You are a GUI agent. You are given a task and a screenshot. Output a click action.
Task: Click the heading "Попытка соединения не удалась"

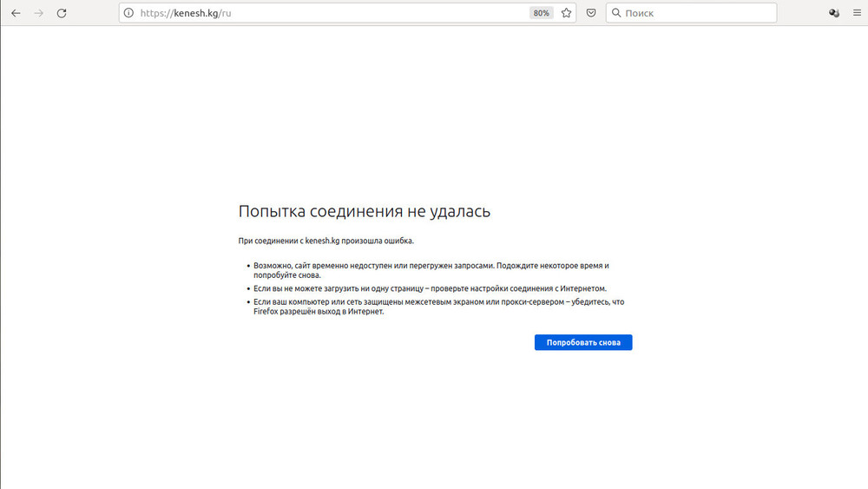[x=365, y=211]
